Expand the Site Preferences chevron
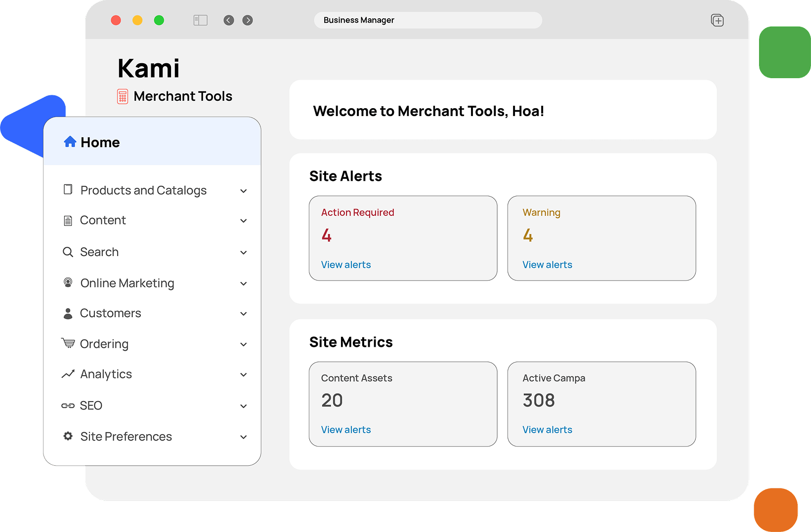The width and height of the screenshot is (811, 532). 244,437
